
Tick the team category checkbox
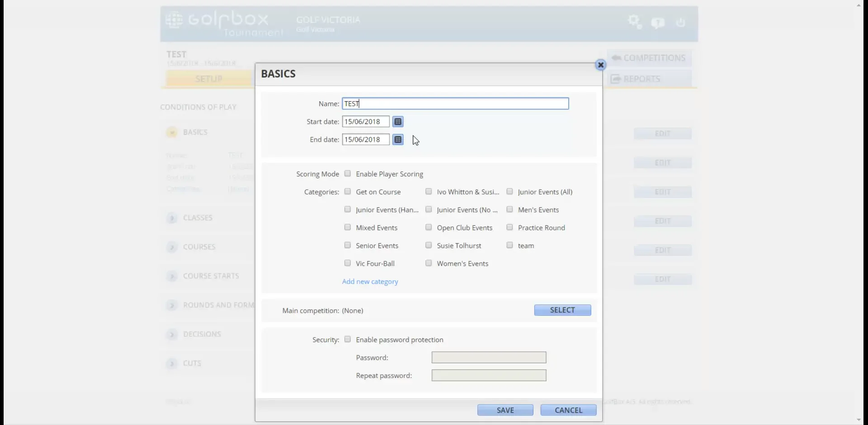click(509, 245)
